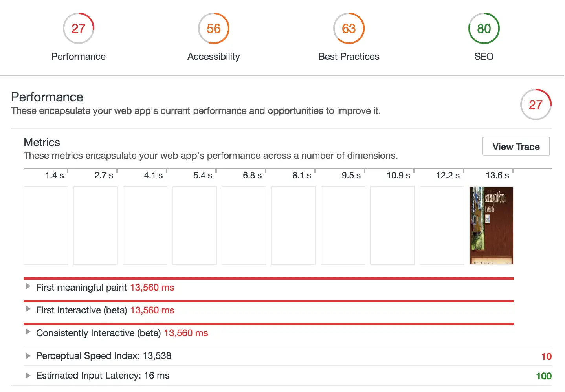565x392 pixels.
Task: Select the blank 4.1 s filmstrip frame
Action: point(145,225)
